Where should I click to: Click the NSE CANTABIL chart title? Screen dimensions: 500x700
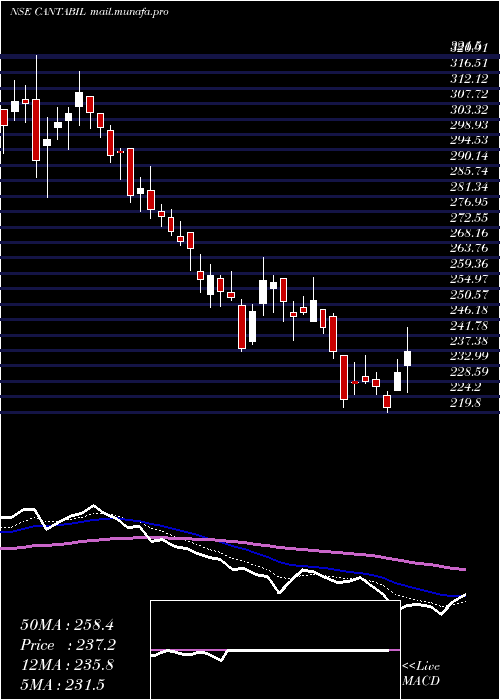click(89, 12)
